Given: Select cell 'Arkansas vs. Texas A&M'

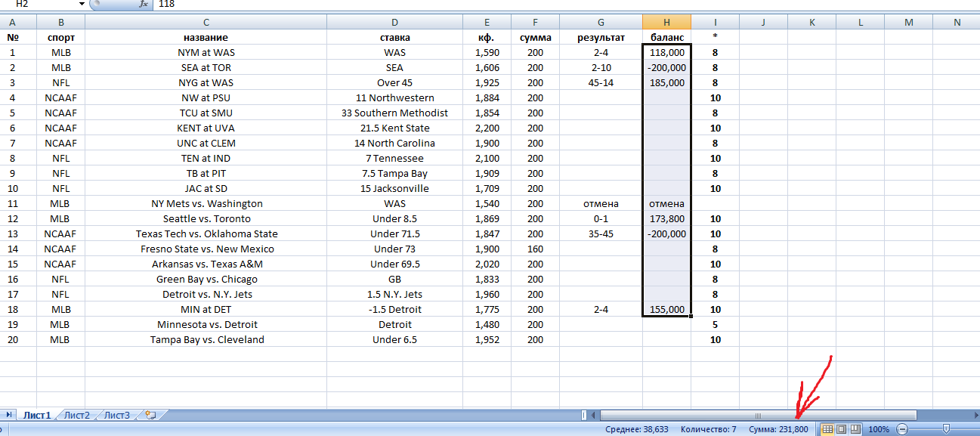Looking at the screenshot, I should coord(206,264).
